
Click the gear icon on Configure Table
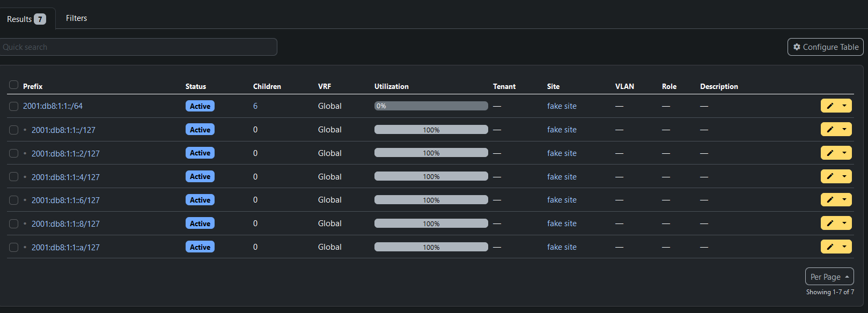coord(797,47)
